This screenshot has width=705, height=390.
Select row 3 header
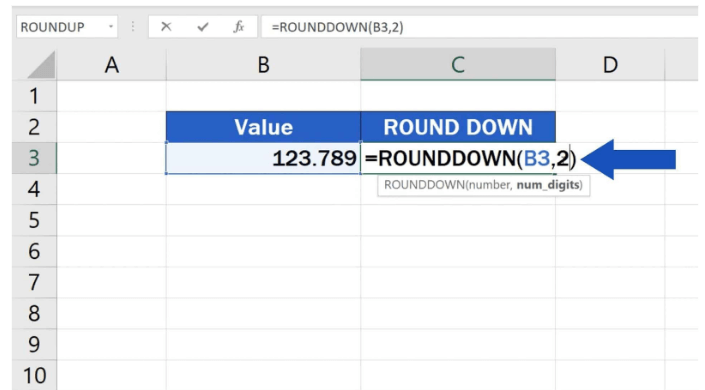pos(34,158)
